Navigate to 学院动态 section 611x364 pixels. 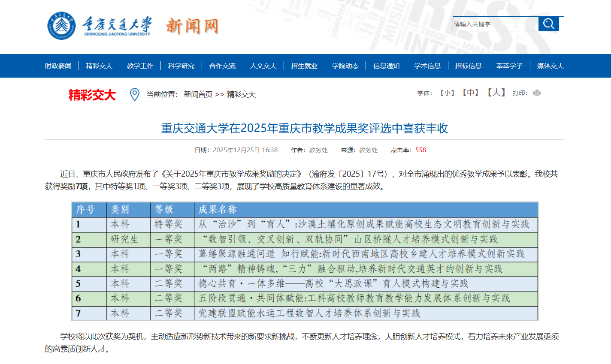tap(345, 66)
